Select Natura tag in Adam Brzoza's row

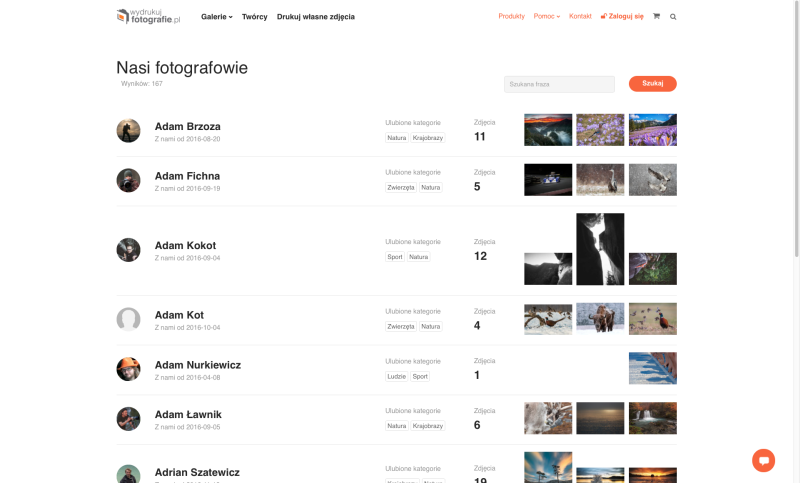click(396, 138)
